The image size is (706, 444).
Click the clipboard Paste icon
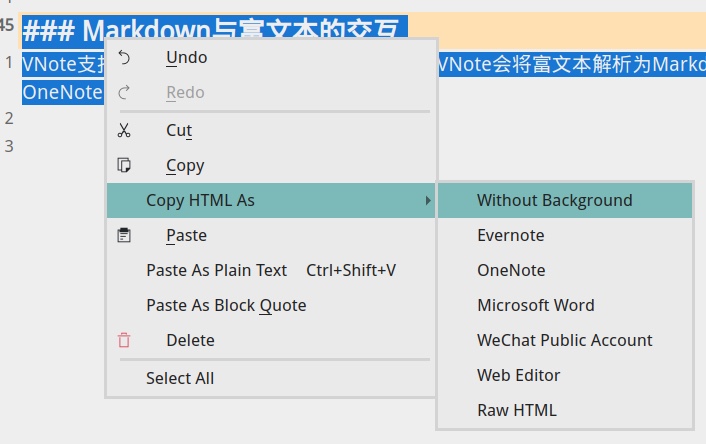click(124, 235)
